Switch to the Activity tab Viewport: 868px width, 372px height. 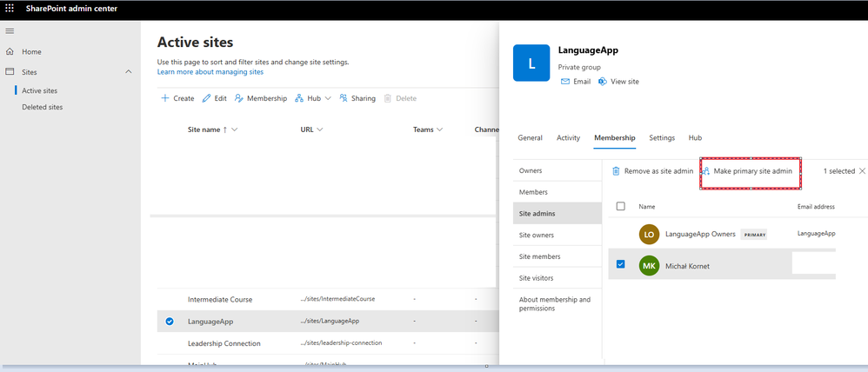(x=568, y=138)
